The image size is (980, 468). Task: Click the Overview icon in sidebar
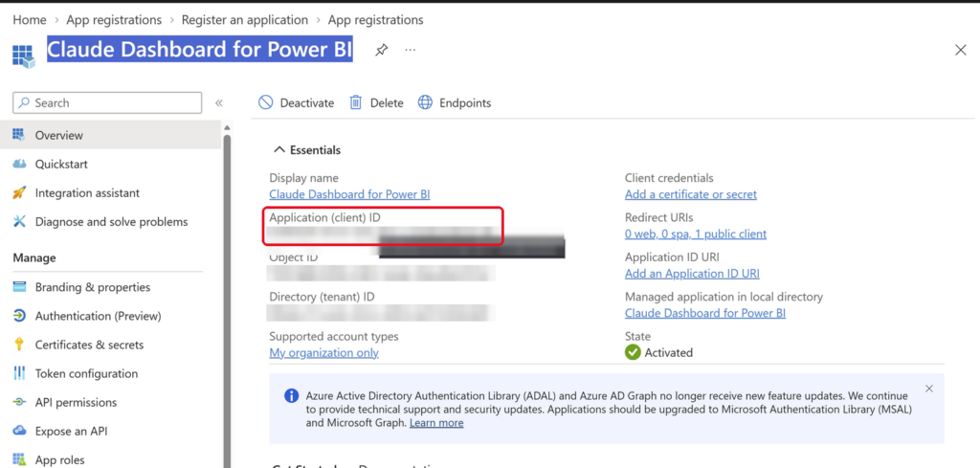19,135
